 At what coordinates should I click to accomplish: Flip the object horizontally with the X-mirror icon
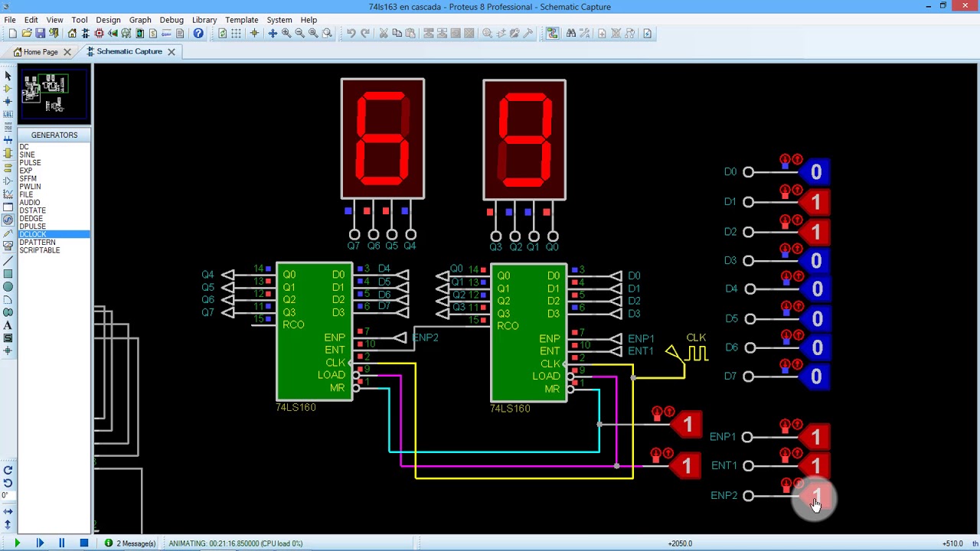[x=8, y=511]
